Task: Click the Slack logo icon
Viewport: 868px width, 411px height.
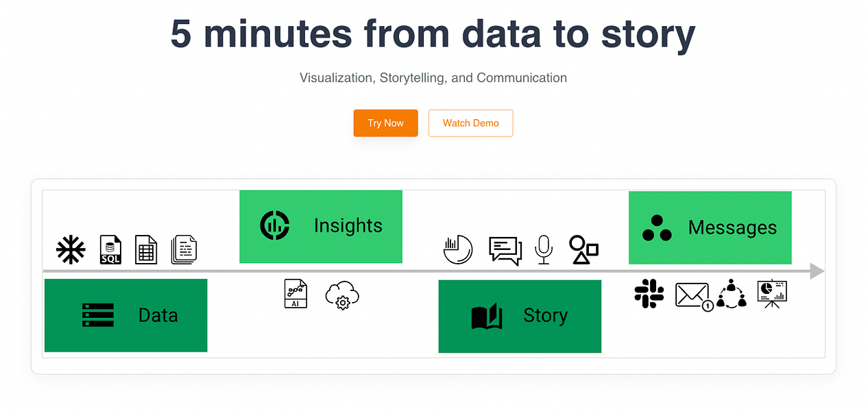Action: [x=649, y=293]
